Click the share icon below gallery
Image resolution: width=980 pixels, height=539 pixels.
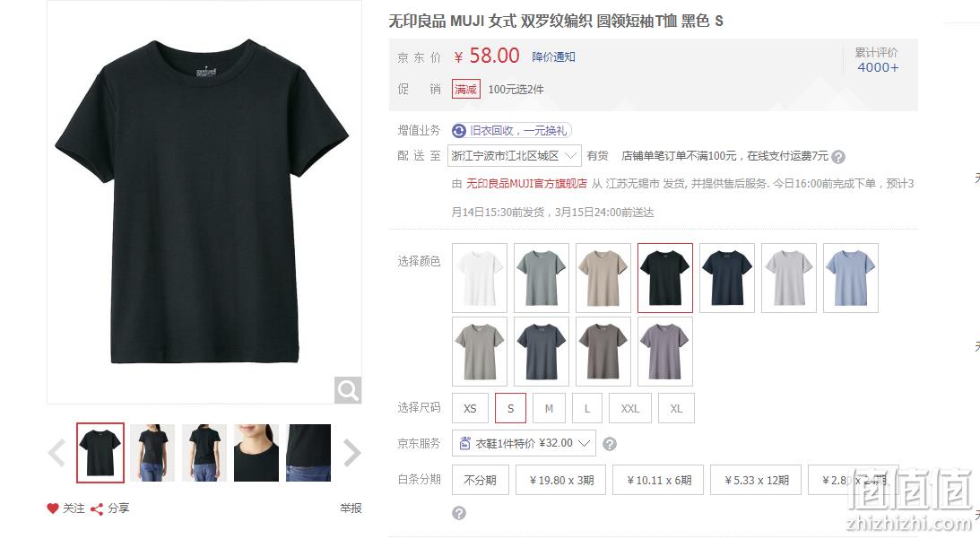(x=97, y=509)
